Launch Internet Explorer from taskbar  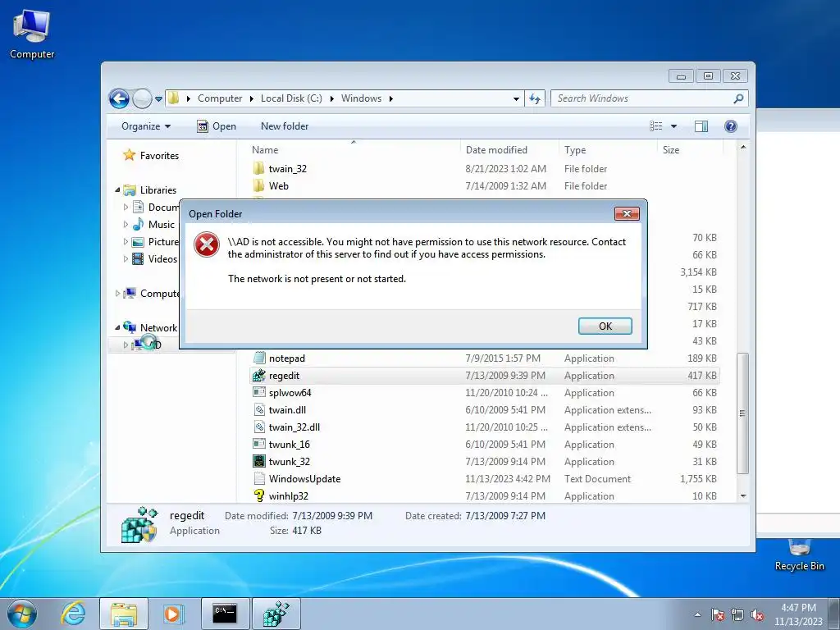pos(73,614)
